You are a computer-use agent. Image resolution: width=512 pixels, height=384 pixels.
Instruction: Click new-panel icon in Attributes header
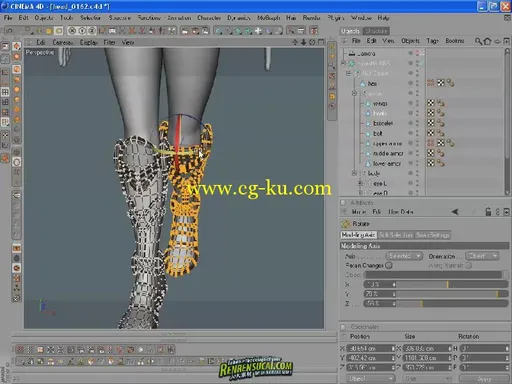coord(506,212)
